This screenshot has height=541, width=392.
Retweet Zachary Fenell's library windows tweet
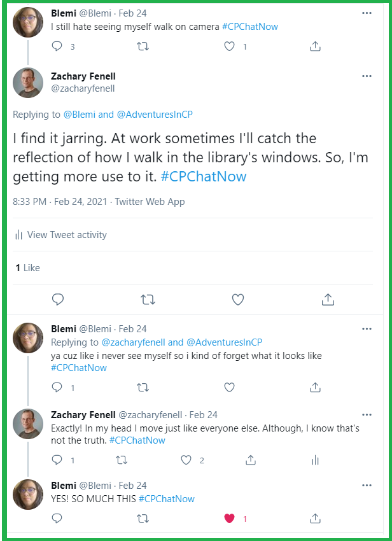[148, 299]
